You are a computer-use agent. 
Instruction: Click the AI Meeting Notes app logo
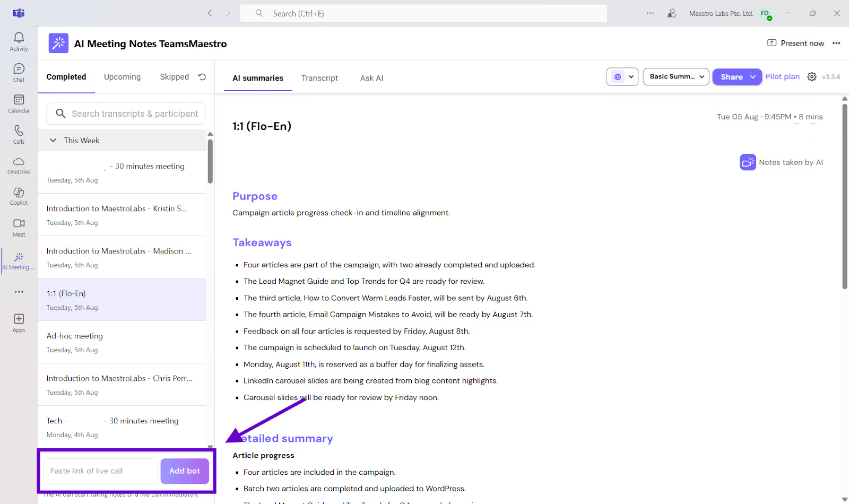click(x=58, y=44)
